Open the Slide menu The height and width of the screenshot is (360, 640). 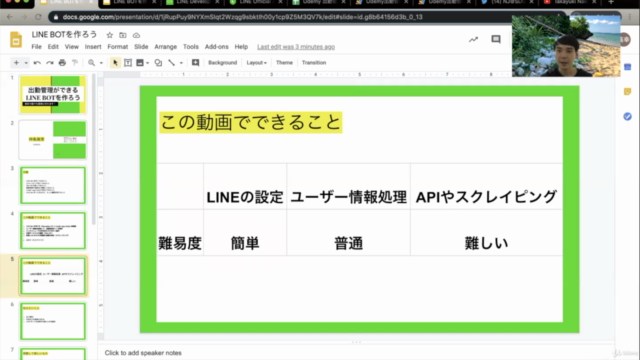click(x=141, y=47)
